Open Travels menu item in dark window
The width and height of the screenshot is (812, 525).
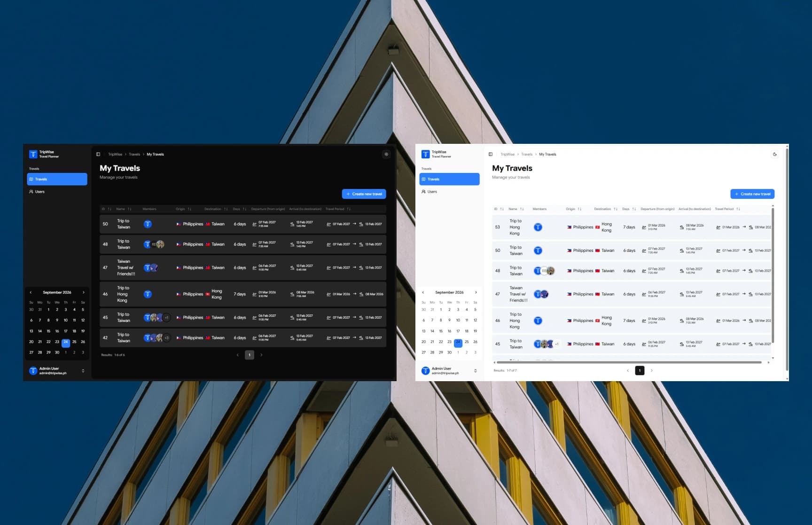point(57,179)
